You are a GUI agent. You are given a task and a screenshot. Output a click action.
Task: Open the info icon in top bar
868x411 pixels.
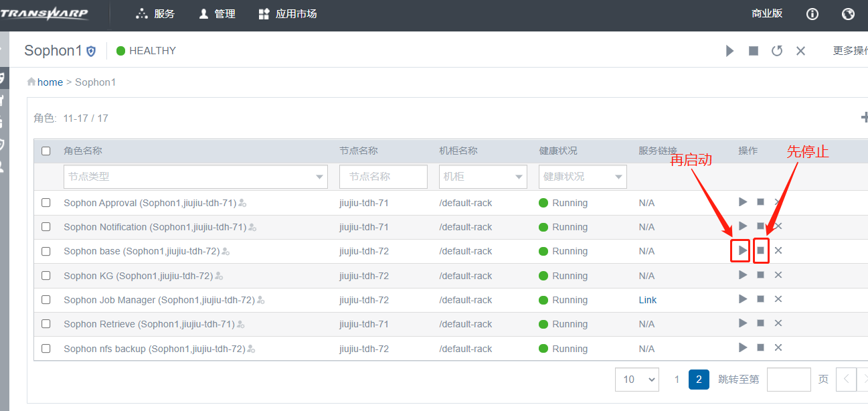pyautogui.click(x=812, y=14)
